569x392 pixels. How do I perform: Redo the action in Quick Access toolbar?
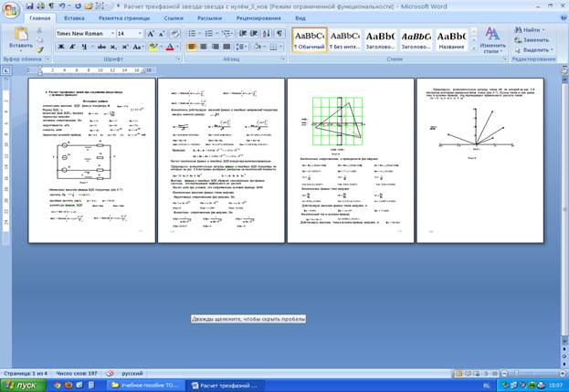click(x=78, y=6)
